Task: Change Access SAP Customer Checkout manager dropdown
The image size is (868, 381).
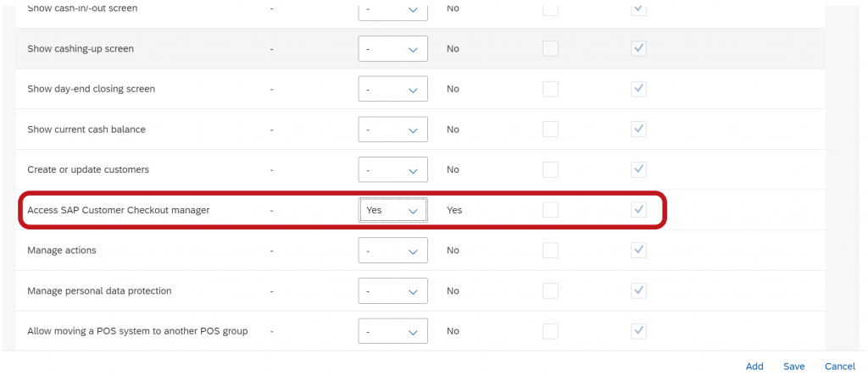Action: click(393, 210)
